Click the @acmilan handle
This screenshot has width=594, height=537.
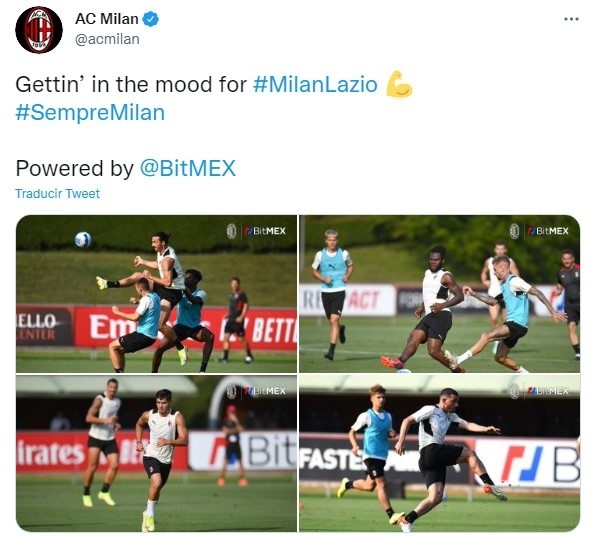(107, 39)
